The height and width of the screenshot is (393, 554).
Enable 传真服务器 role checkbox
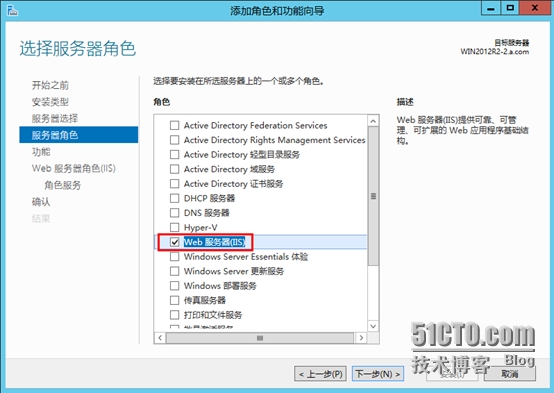175,300
